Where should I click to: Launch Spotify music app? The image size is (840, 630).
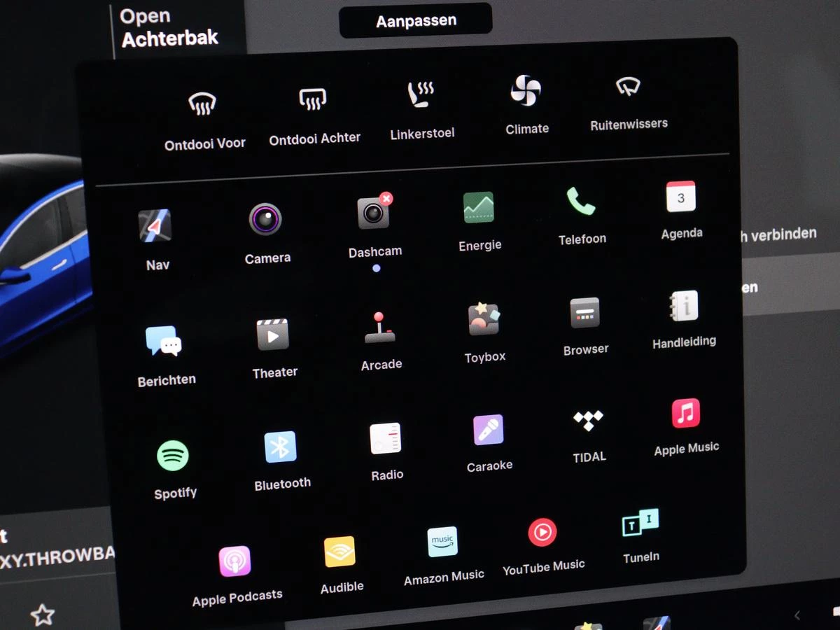coord(173,456)
